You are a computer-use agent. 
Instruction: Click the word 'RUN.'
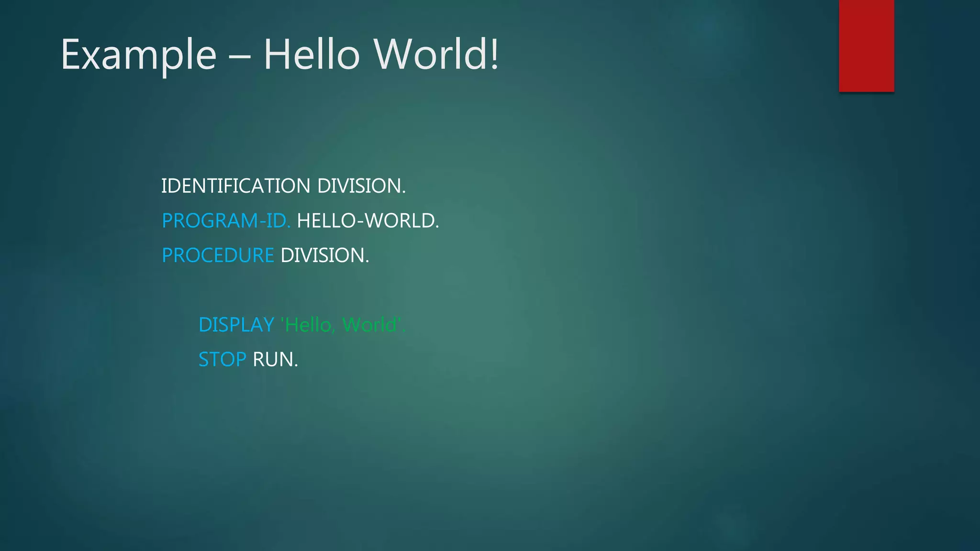coord(276,360)
